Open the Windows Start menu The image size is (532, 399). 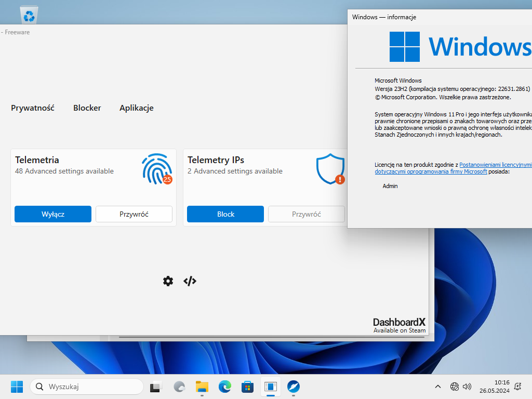[17, 387]
